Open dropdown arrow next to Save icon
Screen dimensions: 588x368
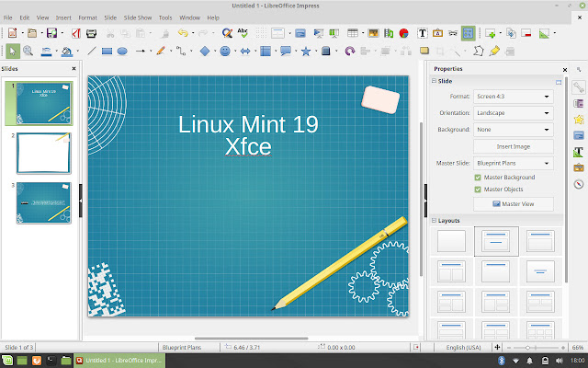point(62,33)
